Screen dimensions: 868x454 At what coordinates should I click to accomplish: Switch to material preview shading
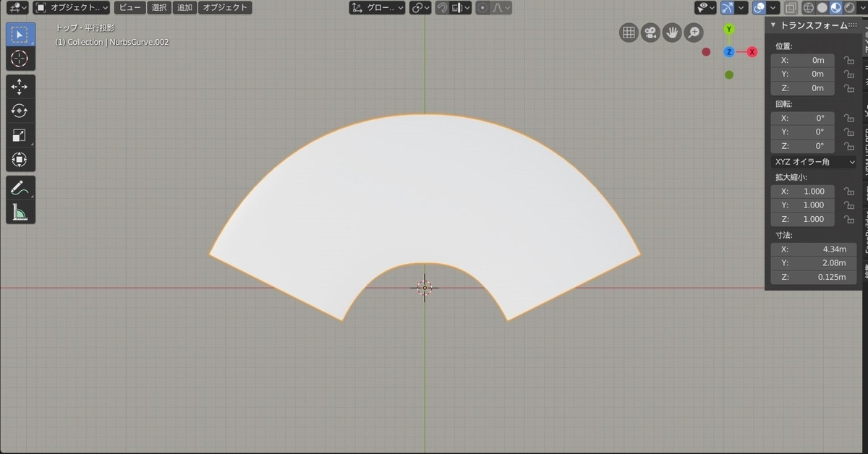tap(835, 8)
